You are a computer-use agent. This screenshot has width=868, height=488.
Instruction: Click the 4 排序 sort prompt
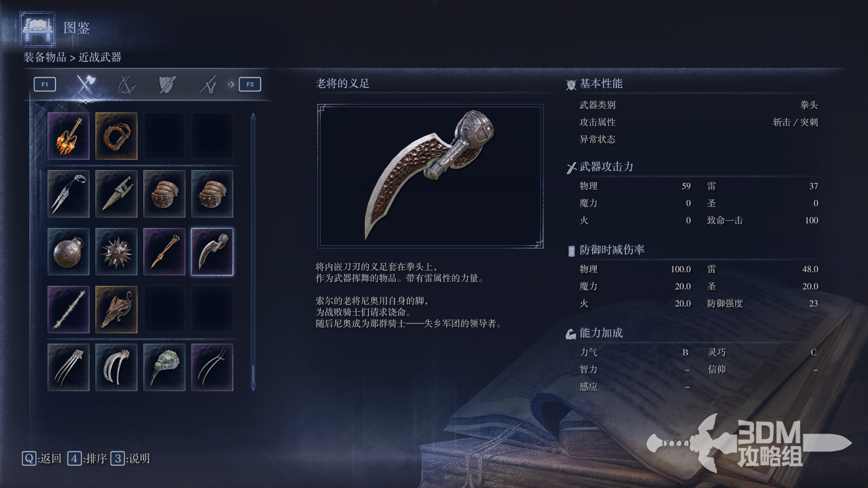87,459
